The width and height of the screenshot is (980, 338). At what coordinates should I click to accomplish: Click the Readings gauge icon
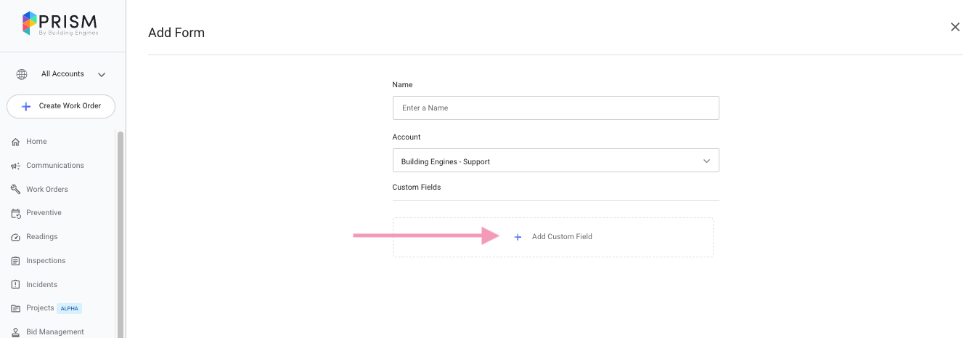click(15, 237)
